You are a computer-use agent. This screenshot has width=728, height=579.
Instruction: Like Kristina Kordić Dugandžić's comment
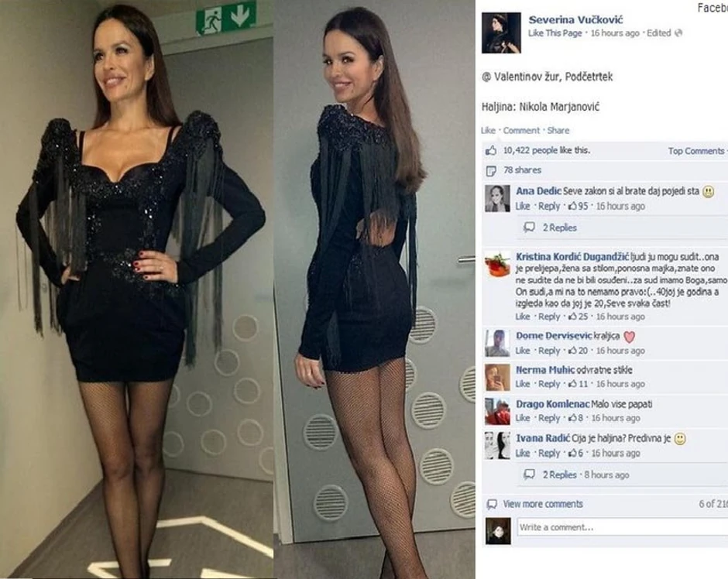(x=522, y=317)
